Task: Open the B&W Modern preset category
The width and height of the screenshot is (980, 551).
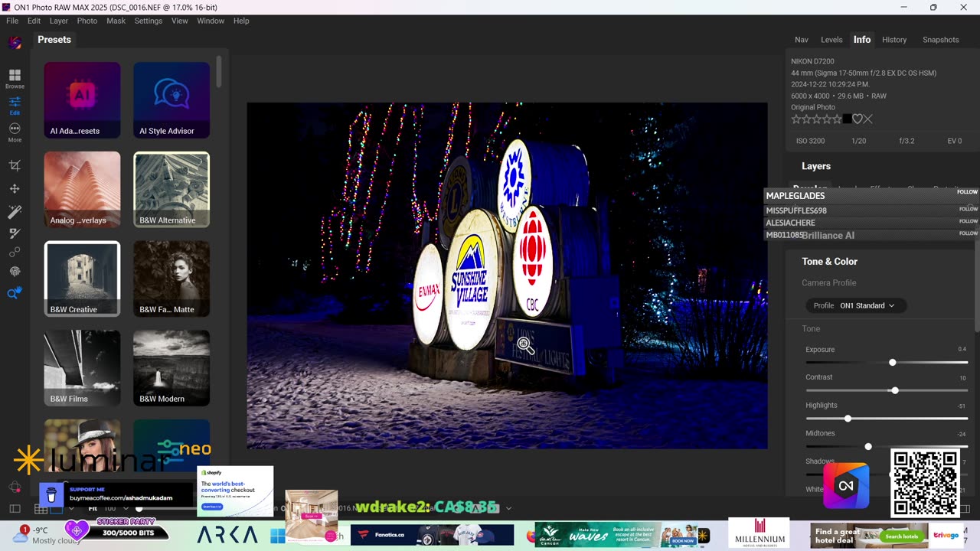Action: (171, 368)
